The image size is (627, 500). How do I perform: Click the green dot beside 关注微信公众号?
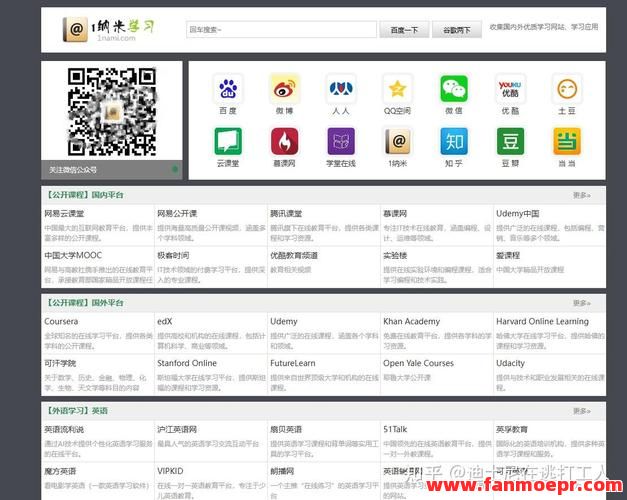coord(175,169)
